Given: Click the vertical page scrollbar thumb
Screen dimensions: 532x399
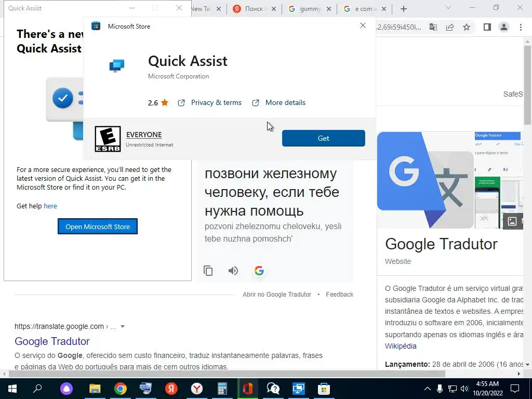Looking at the screenshot, I should point(527,85).
